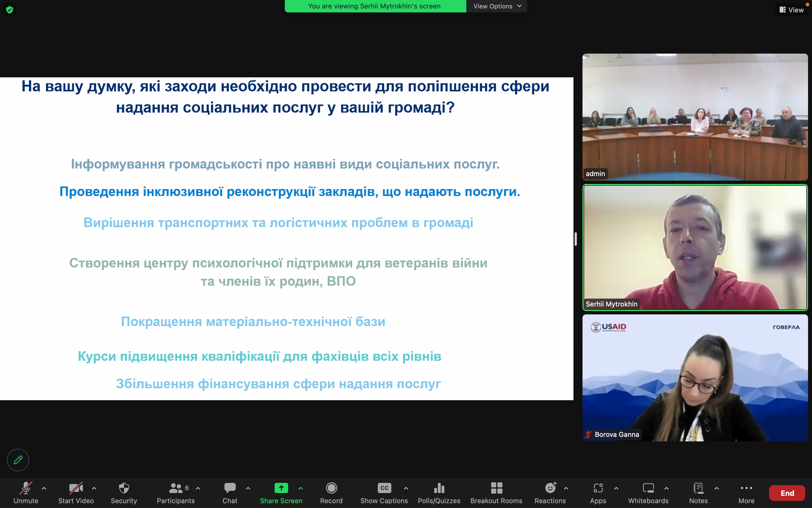This screenshot has width=812, height=508.
Task: Expand the Participants options arrow
Action: click(x=198, y=488)
